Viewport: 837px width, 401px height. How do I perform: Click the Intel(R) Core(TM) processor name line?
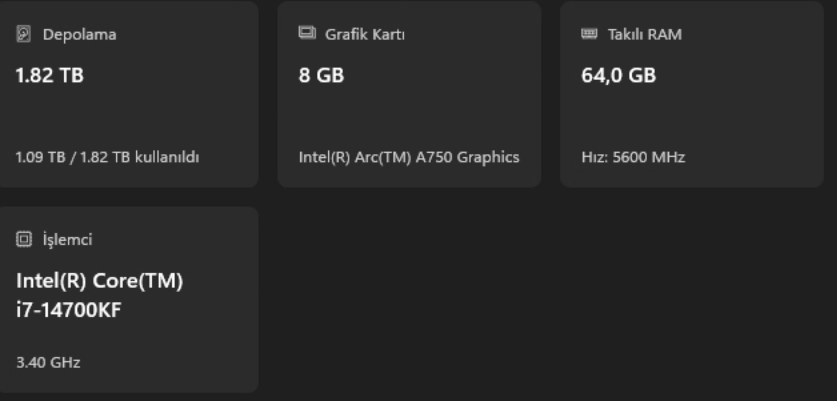pos(100,280)
